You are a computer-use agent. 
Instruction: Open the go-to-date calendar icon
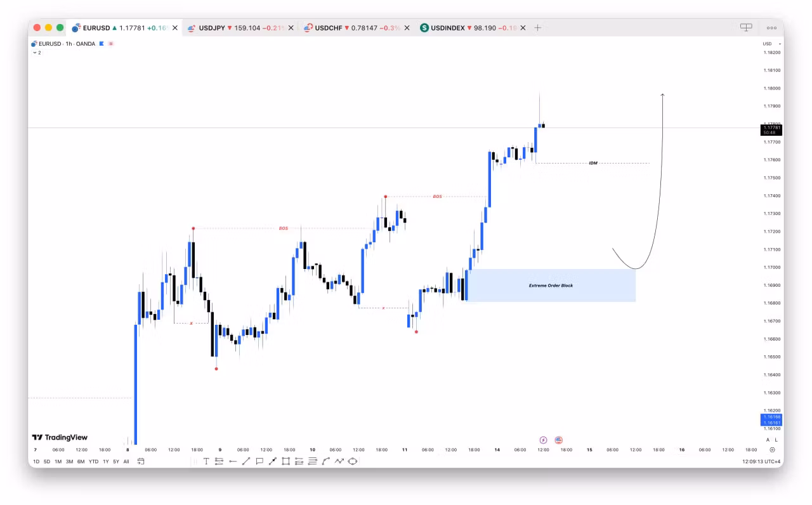point(141,461)
